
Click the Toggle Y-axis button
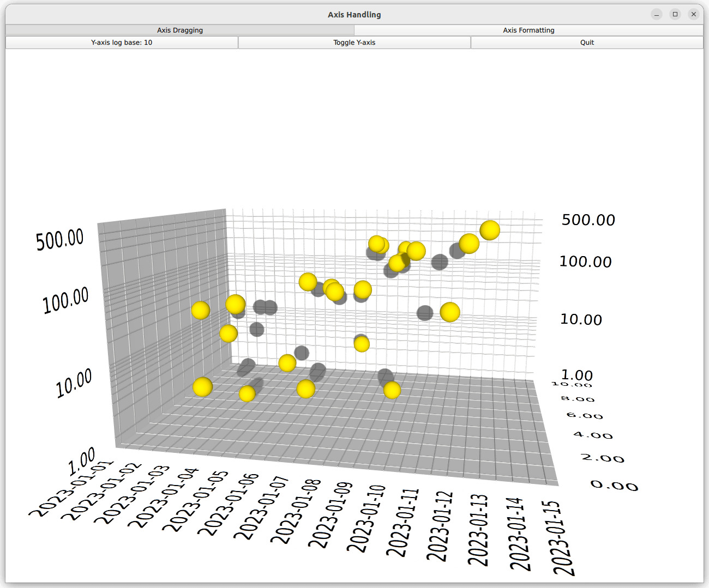pos(354,43)
